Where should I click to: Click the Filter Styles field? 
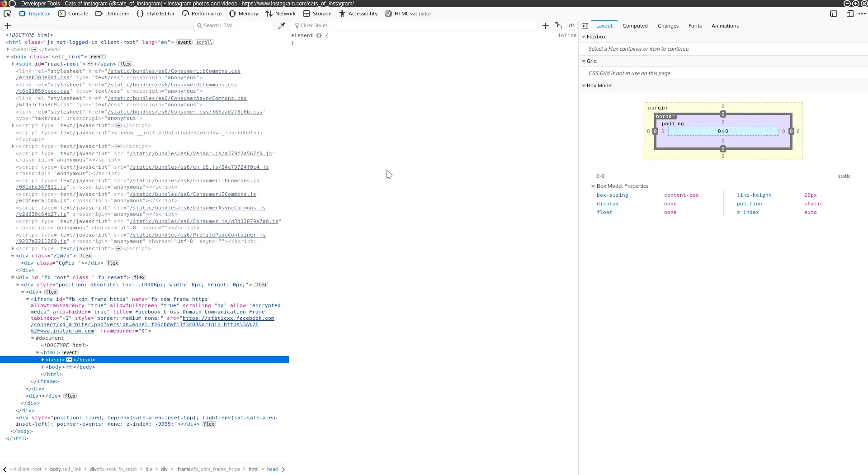(414, 26)
